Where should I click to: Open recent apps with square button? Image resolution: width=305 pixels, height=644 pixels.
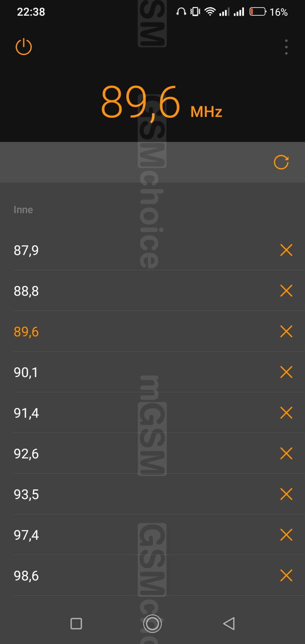click(x=76, y=623)
